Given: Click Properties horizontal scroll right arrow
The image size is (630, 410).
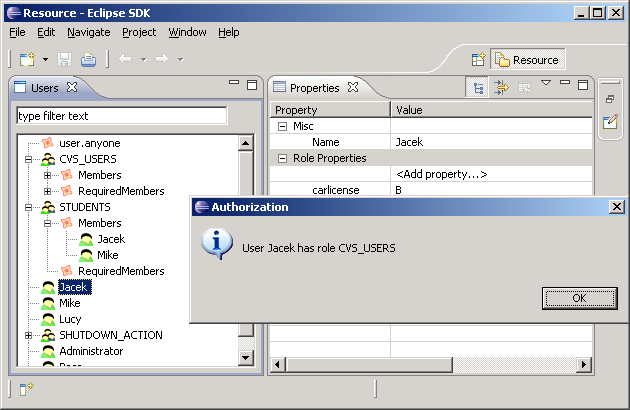Looking at the screenshot, I should pos(584,365).
